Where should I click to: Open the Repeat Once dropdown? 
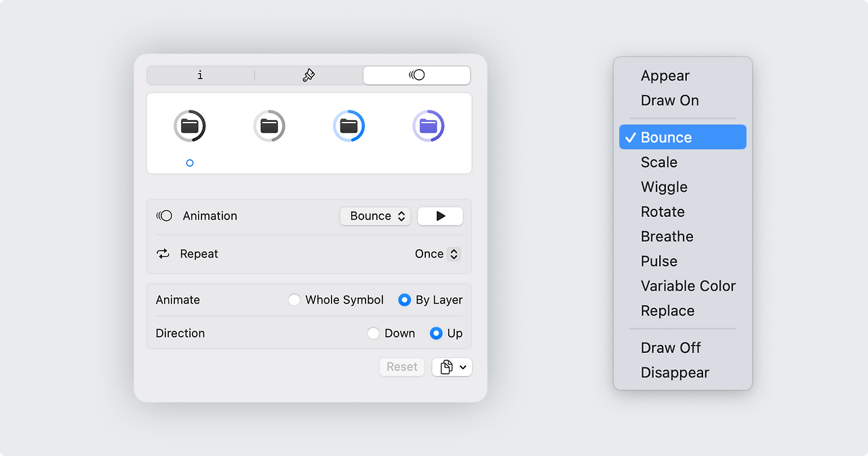point(437,254)
